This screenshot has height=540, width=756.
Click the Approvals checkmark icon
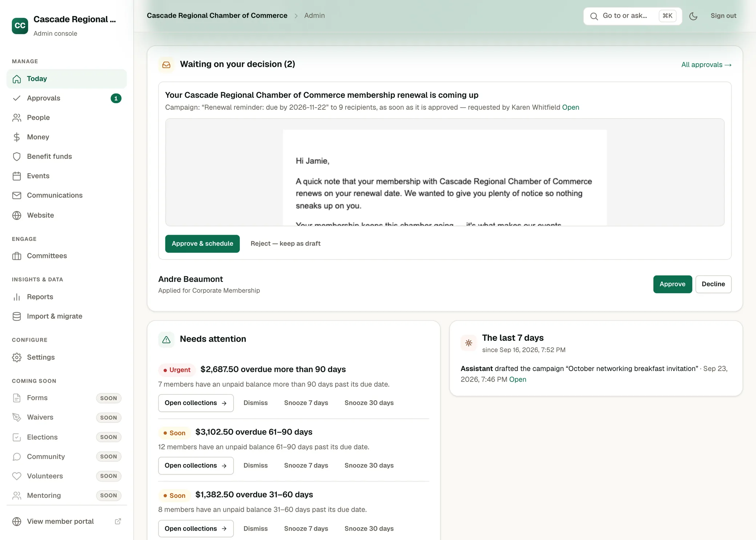click(17, 98)
